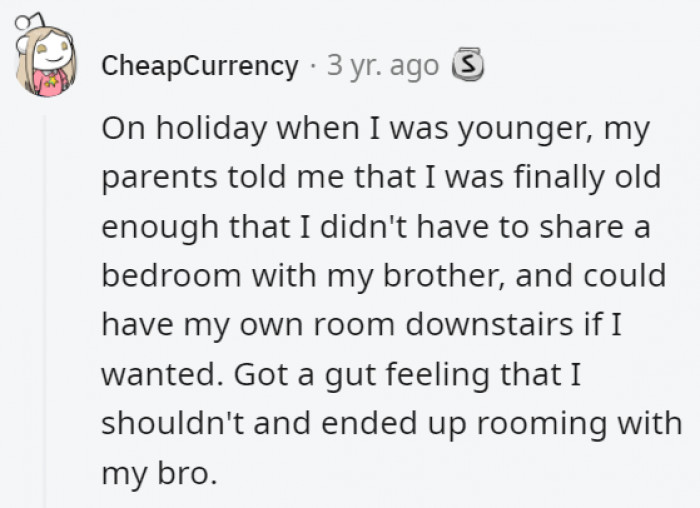Collapse the comment thread using the vertical line
This screenshot has height=508, width=700.
pyautogui.click(x=44, y=300)
